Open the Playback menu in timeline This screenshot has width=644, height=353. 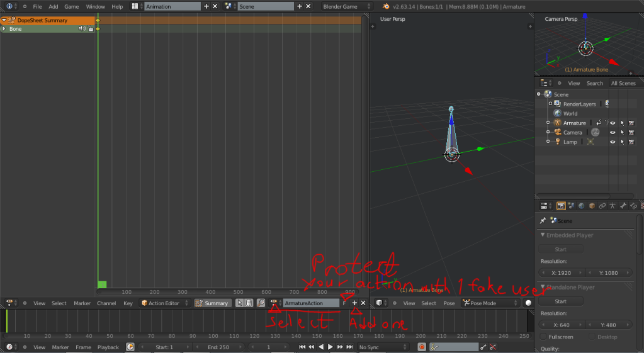tap(108, 347)
